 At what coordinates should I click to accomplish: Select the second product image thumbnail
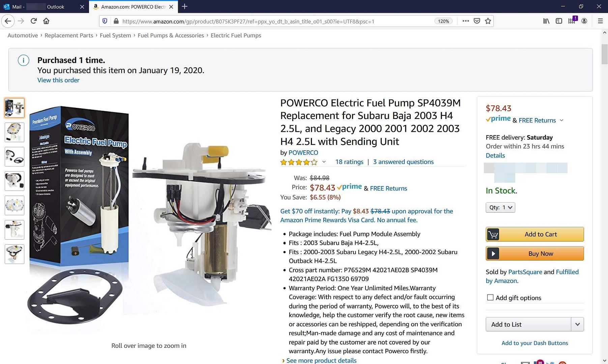(x=15, y=132)
